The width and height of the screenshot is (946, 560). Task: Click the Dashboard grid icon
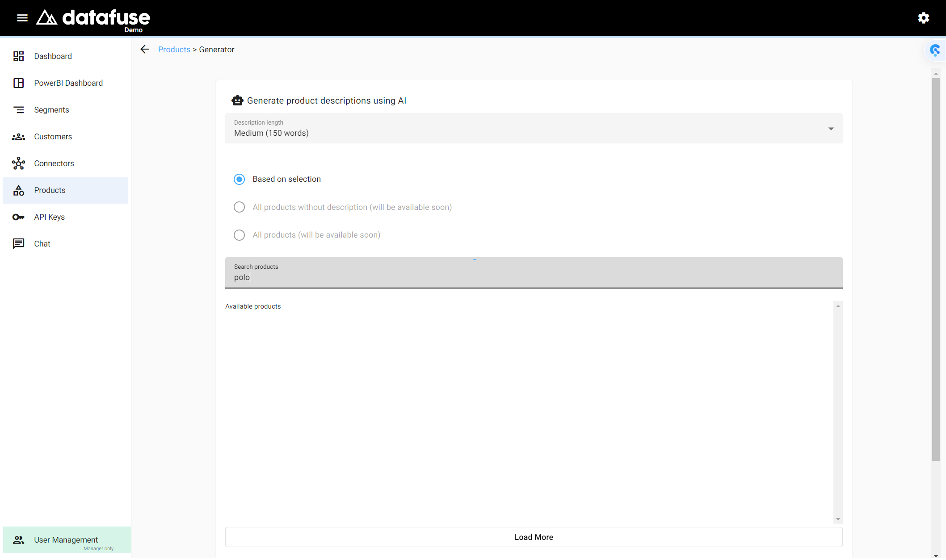(x=18, y=56)
